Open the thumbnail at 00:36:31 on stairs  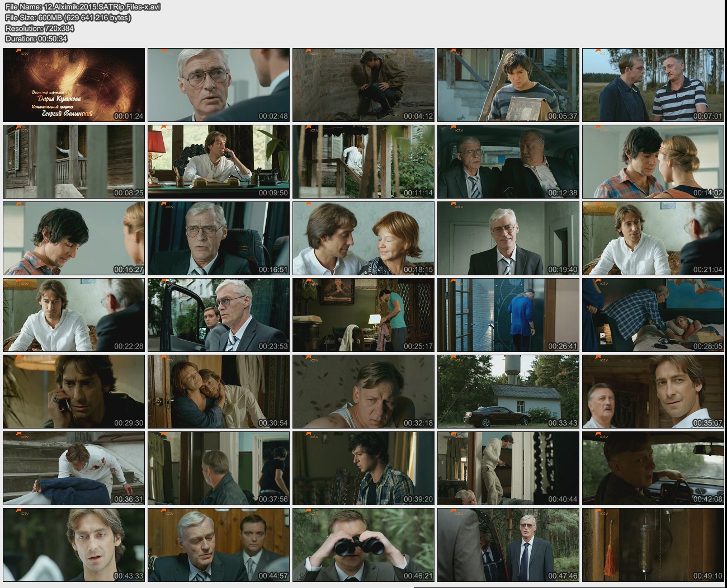tap(74, 468)
